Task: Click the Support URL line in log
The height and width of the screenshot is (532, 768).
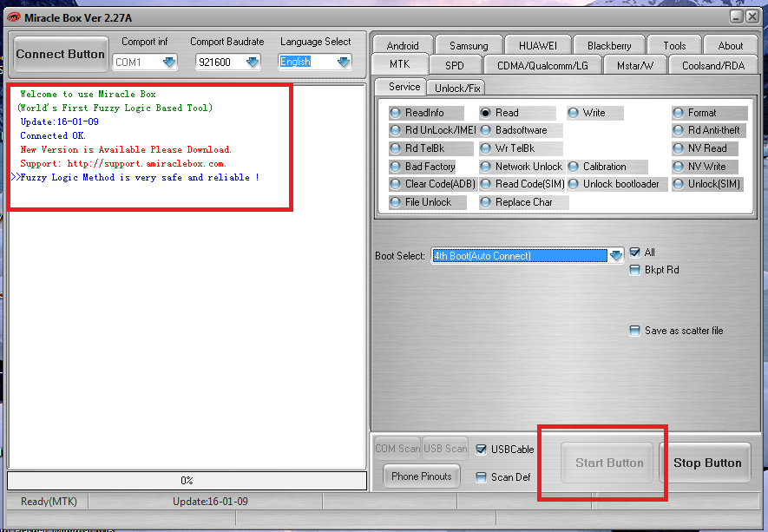Action: click(x=123, y=164)
